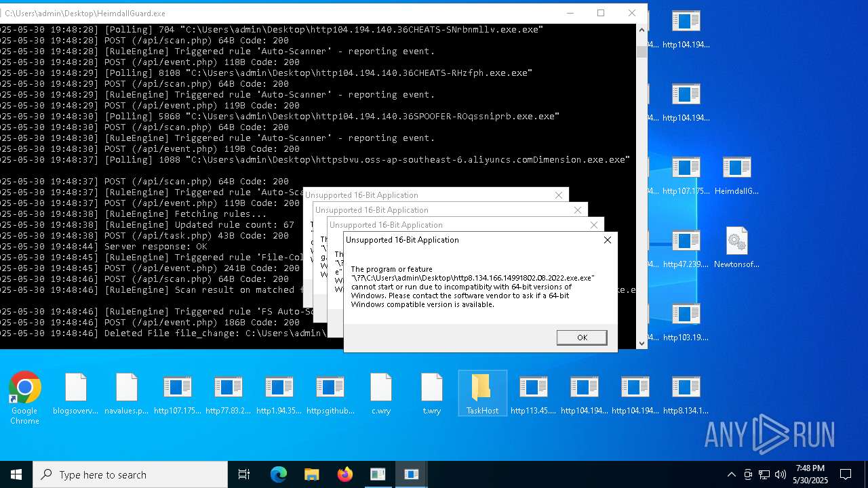Click OK in the Unsupported 16-Bit Application dialog
The width and height of the screenshot is (868, 488).
click(x=582, y=338)
